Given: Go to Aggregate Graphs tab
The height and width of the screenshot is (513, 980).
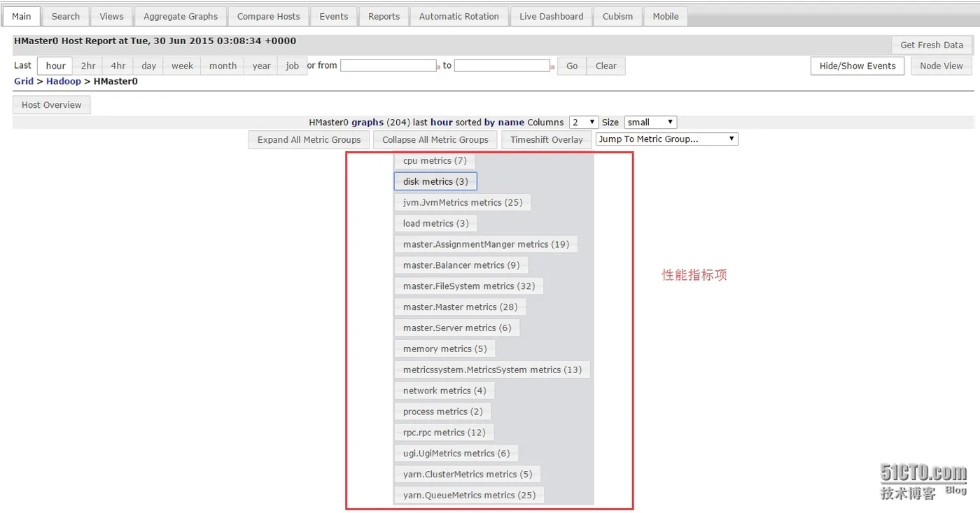Looking at the screenshot, I should point(181,16).
